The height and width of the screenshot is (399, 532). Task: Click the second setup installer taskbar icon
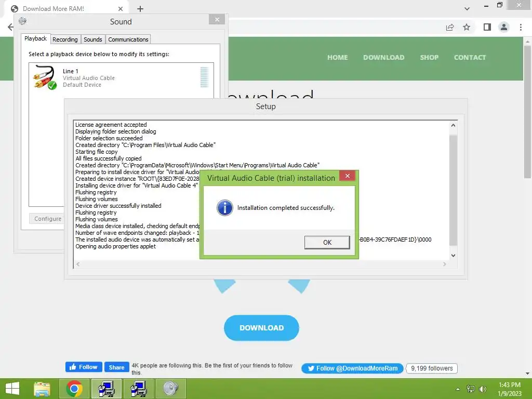[x=138, y=389]
